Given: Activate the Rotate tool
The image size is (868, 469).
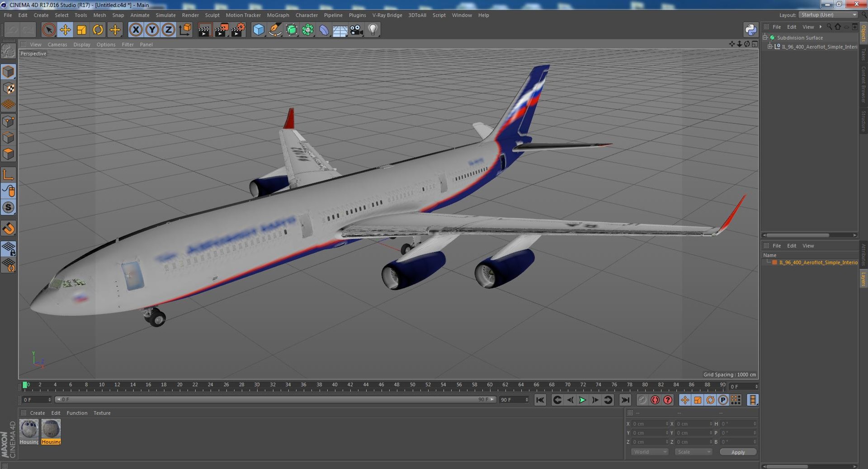Looking at the screenshot, I should [98, 30].
